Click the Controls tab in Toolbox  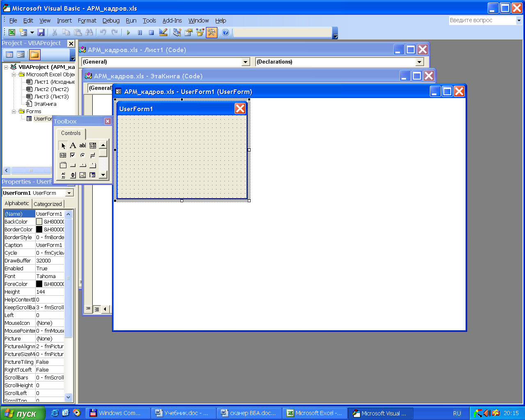pos(71,133)
